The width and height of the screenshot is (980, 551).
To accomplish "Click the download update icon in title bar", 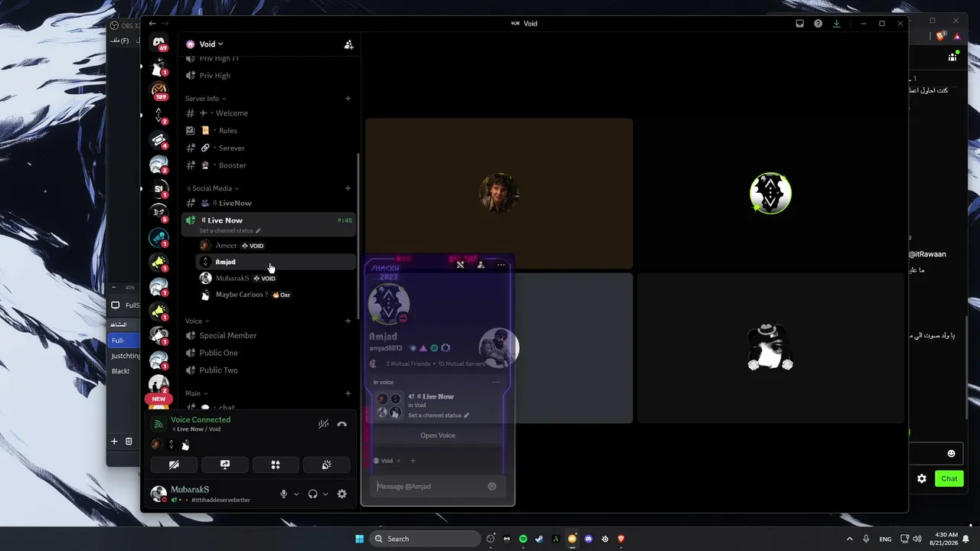I will pyautogui.click(x=837, y=24).
